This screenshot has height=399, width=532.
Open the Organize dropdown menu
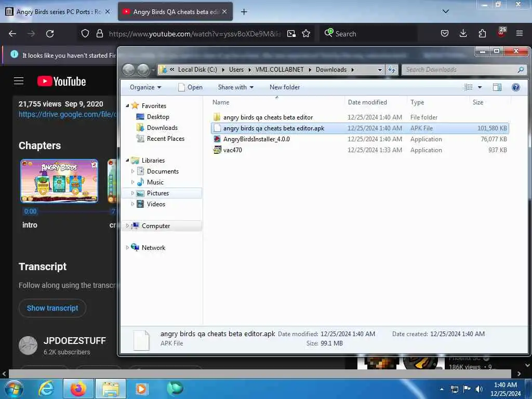point(145,87)
